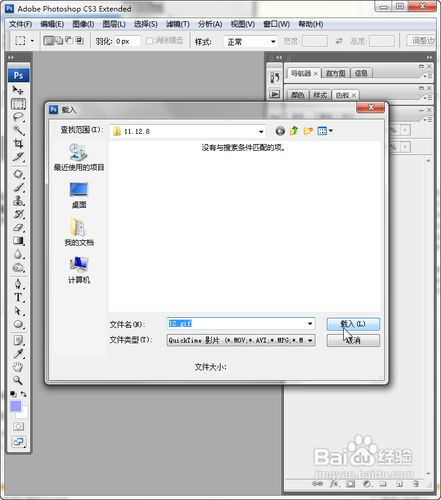Expand the 查找范围 folder dropdown
Image resolution: width=441 pixels, height=500 pixels.
pyautogui.click(x=261, y=132)
